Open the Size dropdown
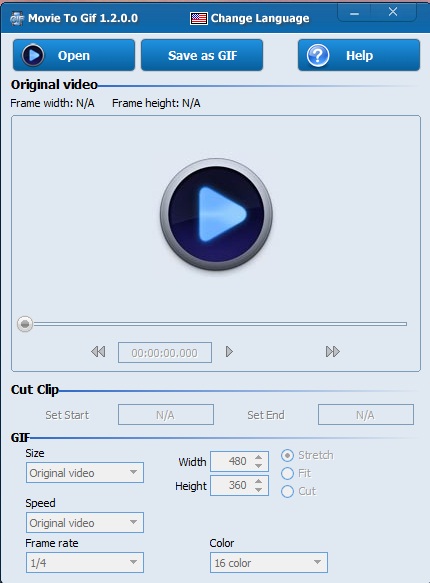Viewport: 430px width, 583px height. point(85,473)
